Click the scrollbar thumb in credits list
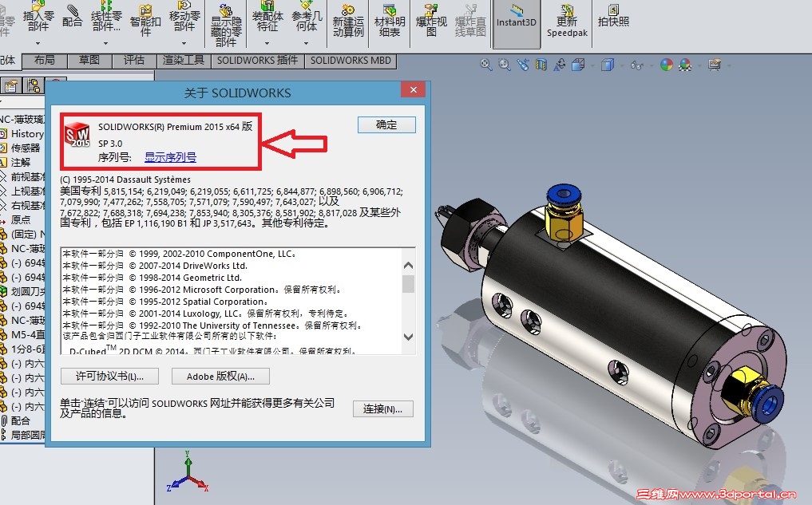 pos(408,283)
